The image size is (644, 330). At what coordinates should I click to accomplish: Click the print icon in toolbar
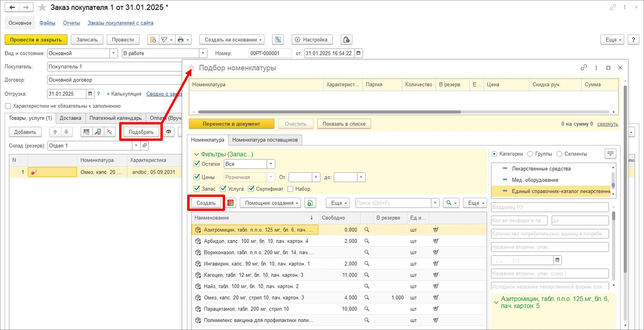tap(180, 40)
